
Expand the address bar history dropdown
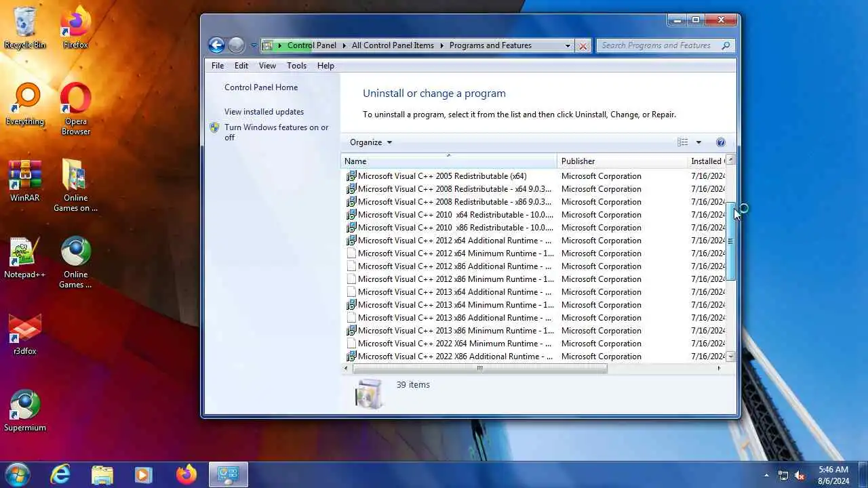coord(568,45)
